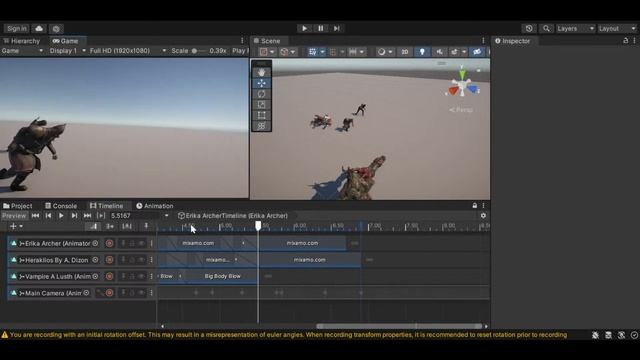Click the ripple edit mode icon

(110, 226)
